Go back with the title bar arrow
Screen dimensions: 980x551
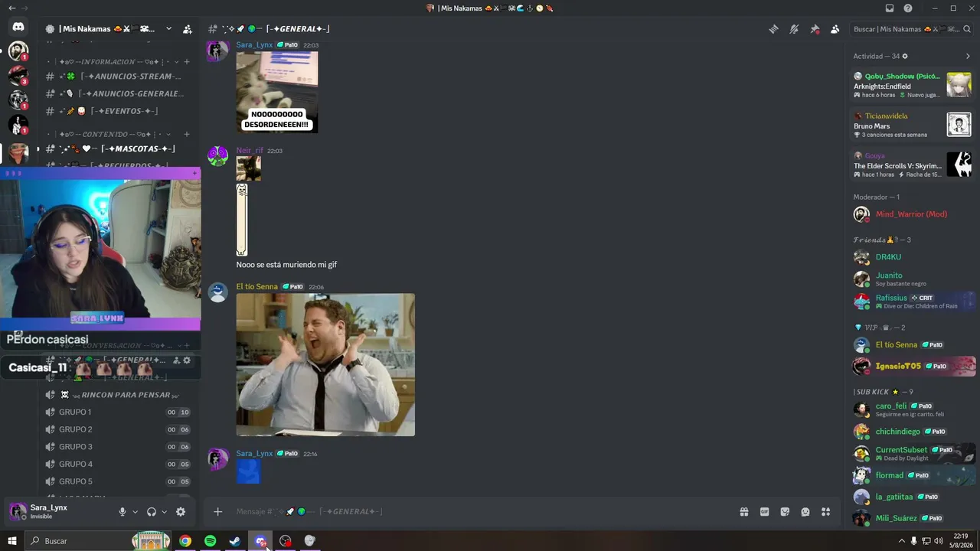11,8
